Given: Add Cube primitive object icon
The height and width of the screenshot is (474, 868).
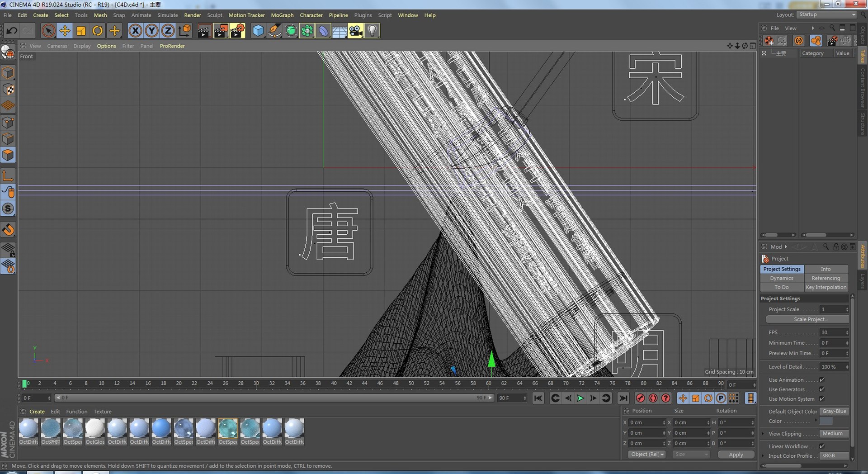Looking at the screenshot, I should (x=258, y=31).
